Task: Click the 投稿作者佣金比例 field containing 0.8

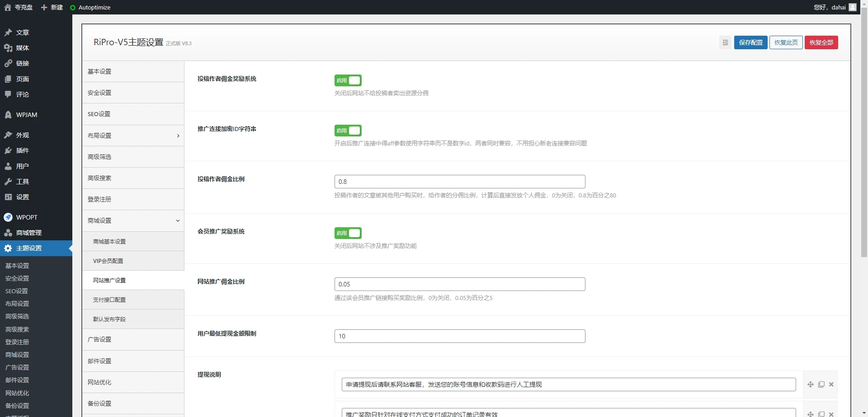Action: pos(460,182)
